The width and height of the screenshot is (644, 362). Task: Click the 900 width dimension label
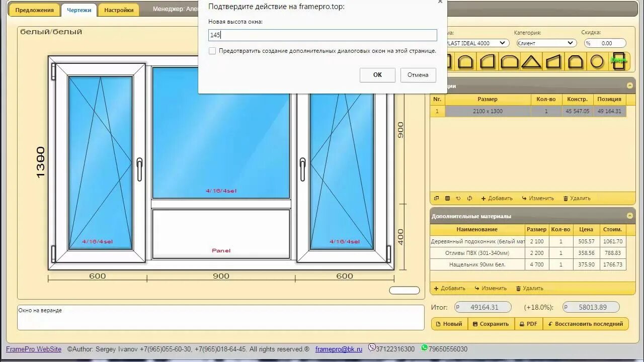(x=221, y=276)
